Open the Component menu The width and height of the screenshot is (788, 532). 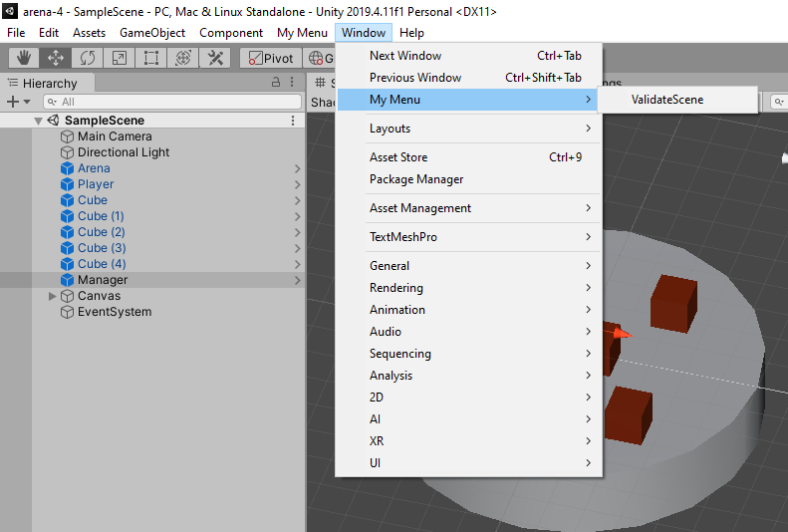[231, 33]
